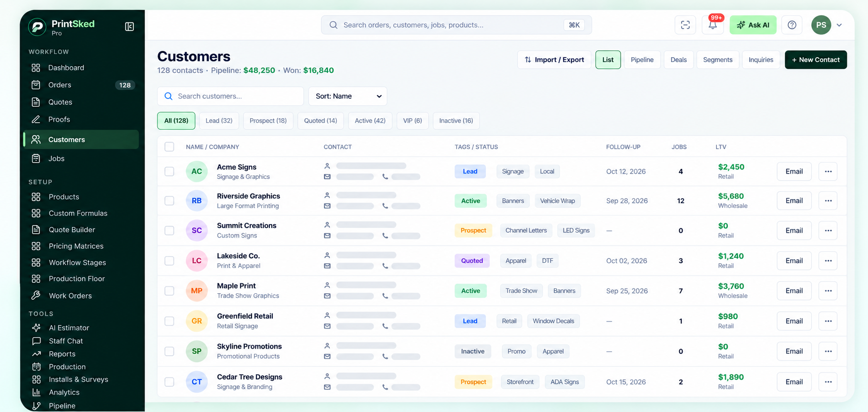Viewport: 868px width, 412px height.
Task: Click the Reports trend icon
Action: (x=36, y=354)
